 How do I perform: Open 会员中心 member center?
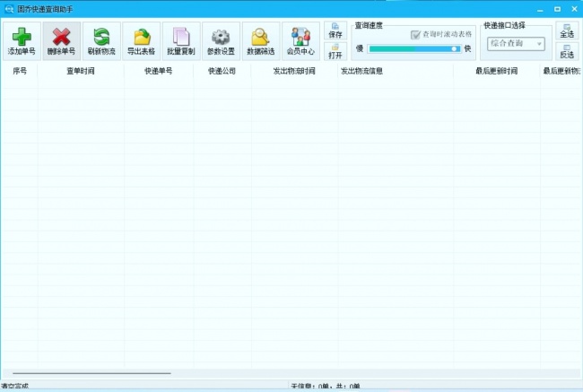tap(300, 41)
